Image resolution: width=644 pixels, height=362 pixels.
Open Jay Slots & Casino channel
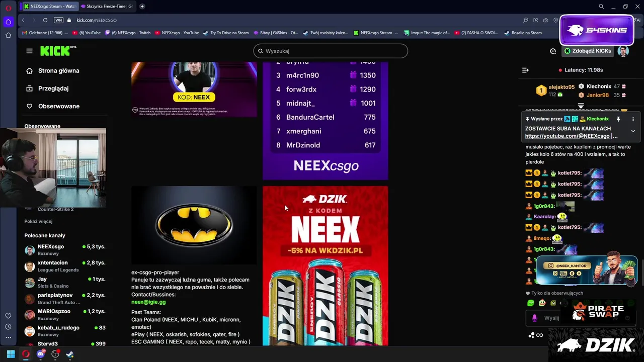tap(64, 282)
